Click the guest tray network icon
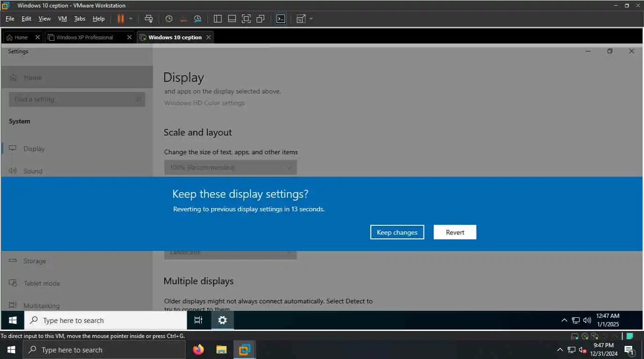The width and height of the screenshot is (644, 359). tap(576, 320)
